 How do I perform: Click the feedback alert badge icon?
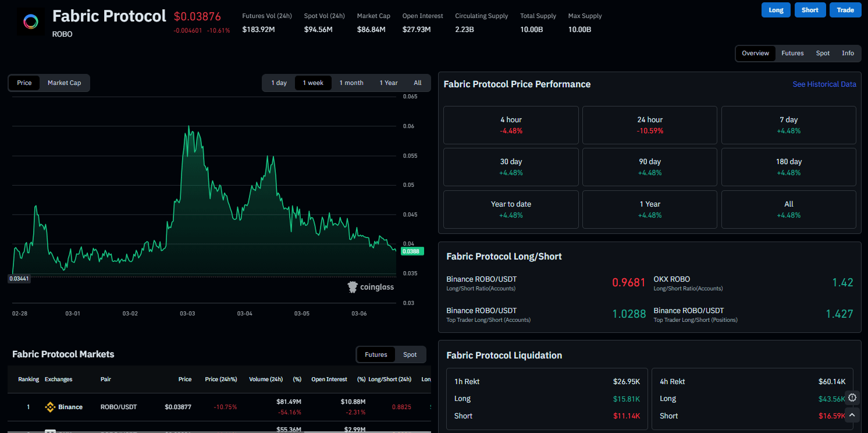point(852,397)
